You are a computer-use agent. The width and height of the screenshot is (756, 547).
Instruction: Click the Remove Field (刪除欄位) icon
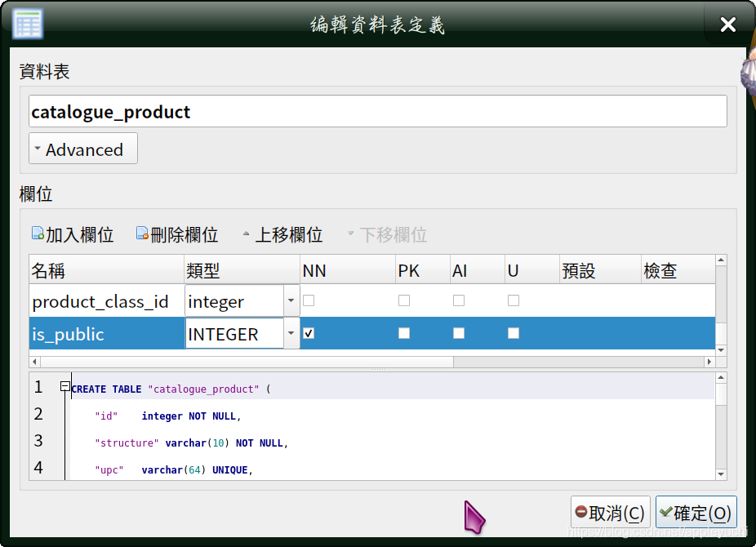(145, 233)
